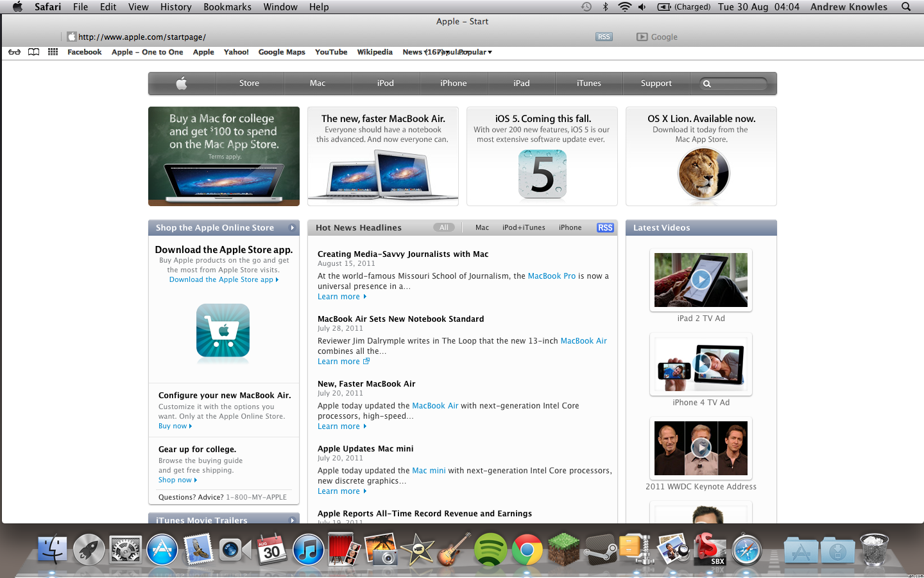Image resolution: width=924 pixels, height=578 pixels.
Task: Open Finder from the Dock
Action: (53, 550)
